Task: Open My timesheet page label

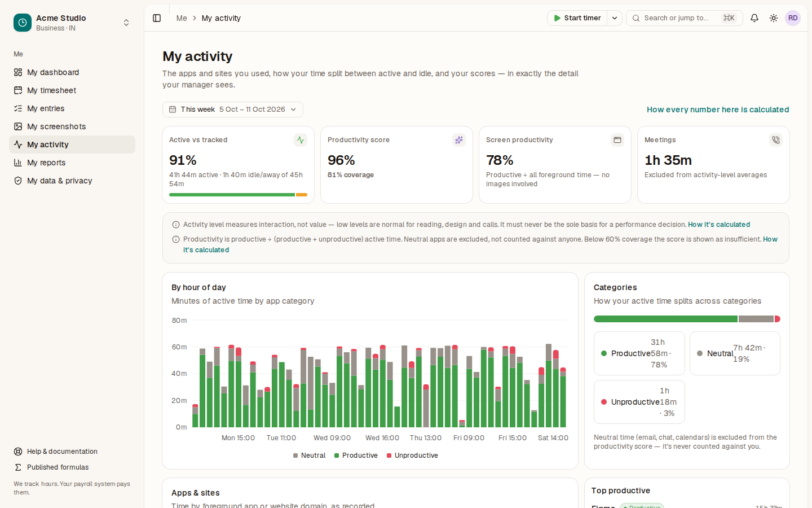Action: [52, 90]
